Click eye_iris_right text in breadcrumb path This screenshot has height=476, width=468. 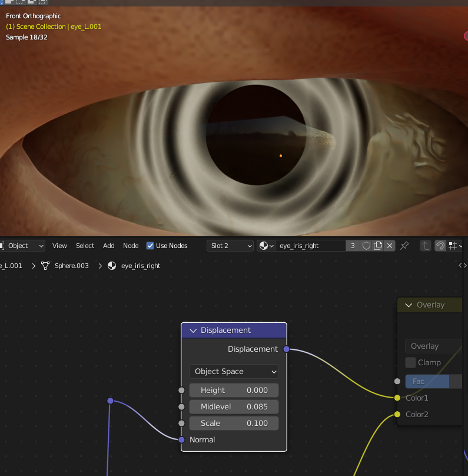point(141,266)
